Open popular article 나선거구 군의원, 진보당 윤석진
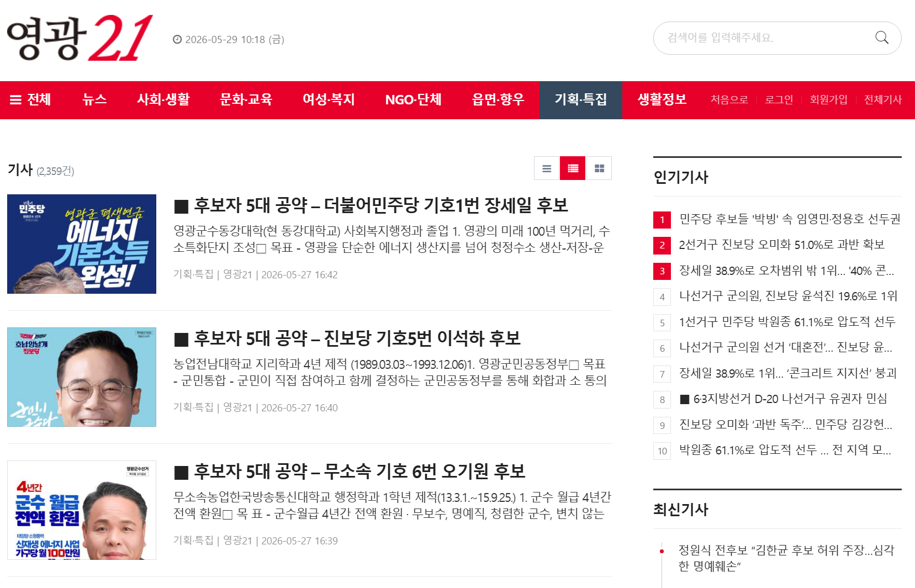 789,296
